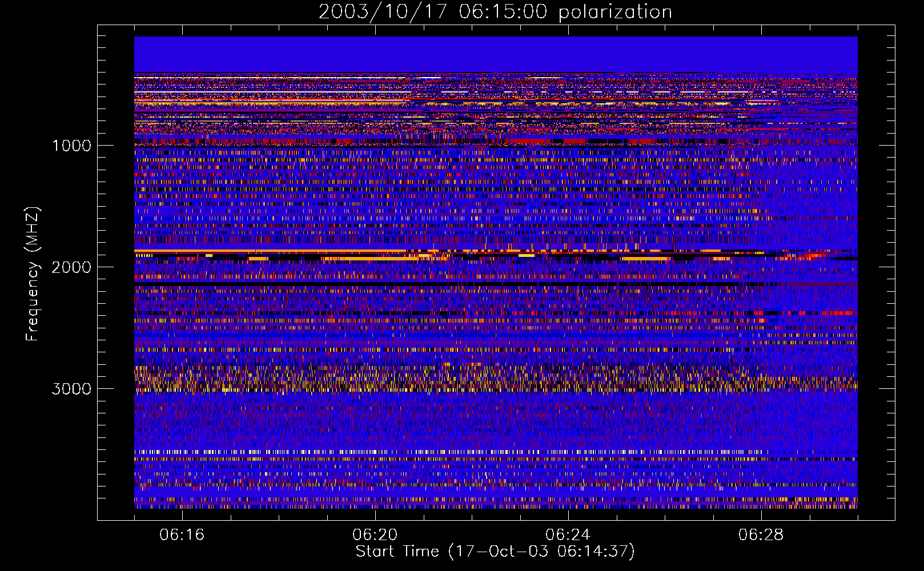Click the 'Start Time (17-Oct-03 06:14:37)' label
The height and width of the screenshot is (571, 924).
pos(495,551)
